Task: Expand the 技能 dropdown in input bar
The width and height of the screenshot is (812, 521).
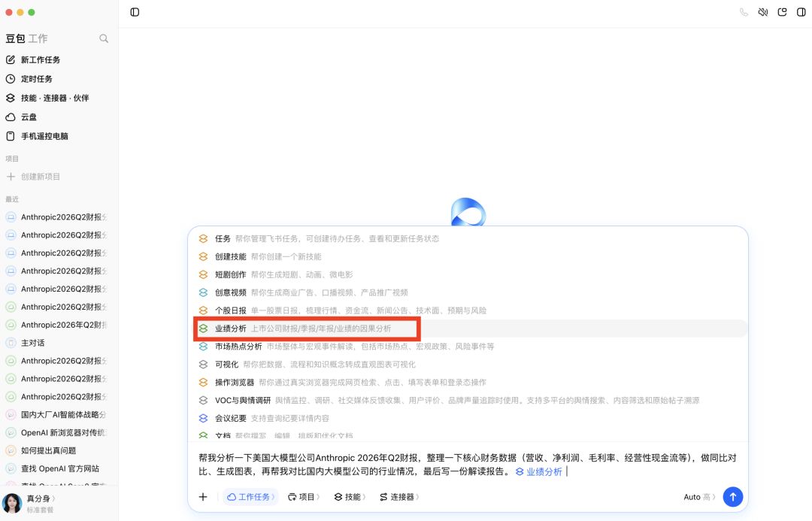Action: (350, 497)
